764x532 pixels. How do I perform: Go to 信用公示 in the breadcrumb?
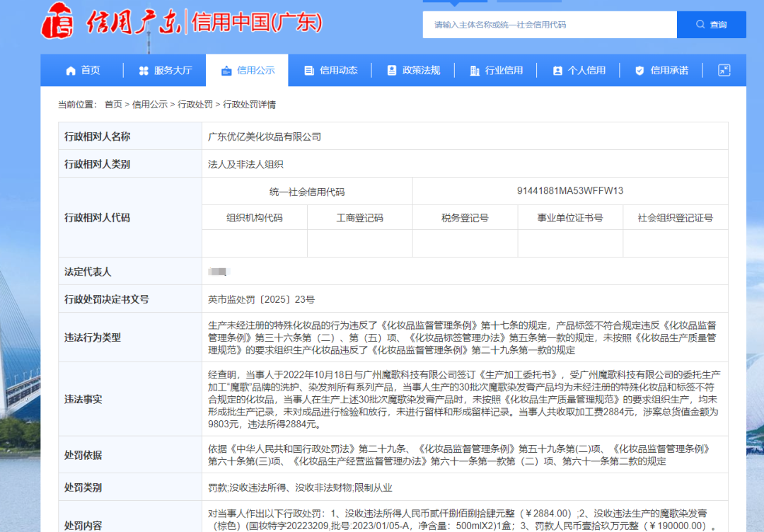coord(150,105)
